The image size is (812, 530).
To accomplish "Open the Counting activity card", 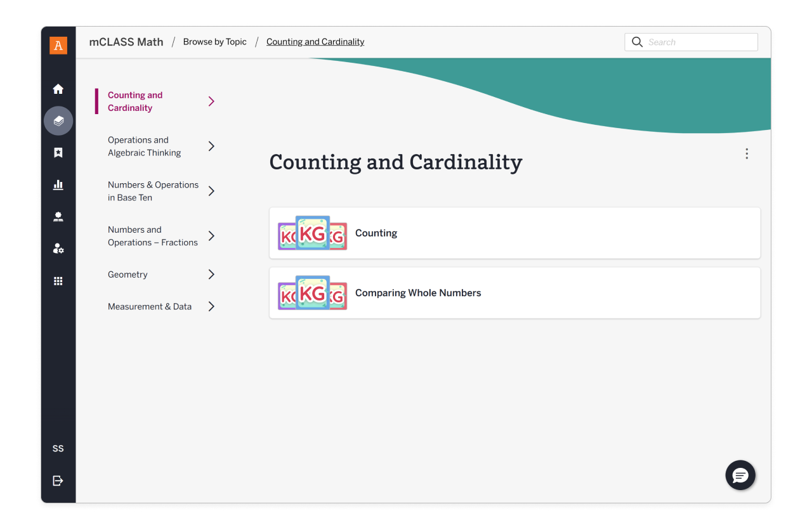I will [514, 233].
